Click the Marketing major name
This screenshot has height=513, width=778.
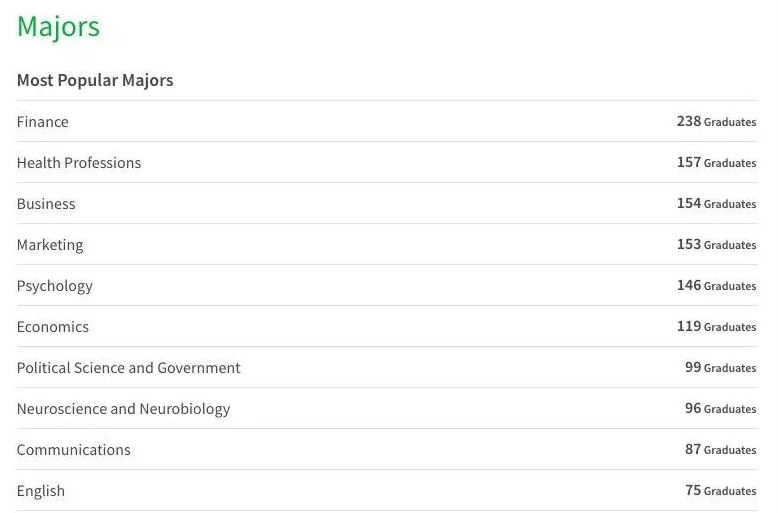50,245
